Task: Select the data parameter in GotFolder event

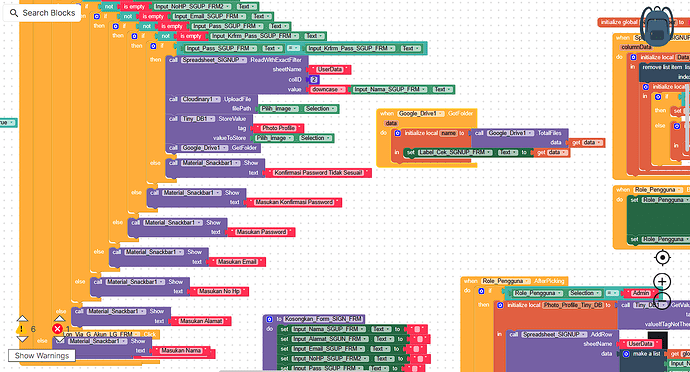Action: click(x=391, y=123)
